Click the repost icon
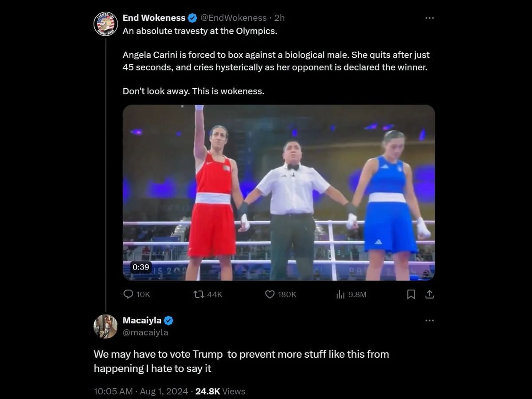The height and width of the screenshot is (399, 532). (199, 294)
